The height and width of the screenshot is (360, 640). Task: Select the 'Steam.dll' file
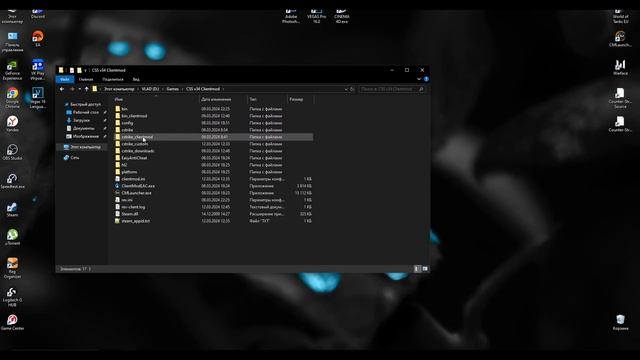click(x=213, y=214)
